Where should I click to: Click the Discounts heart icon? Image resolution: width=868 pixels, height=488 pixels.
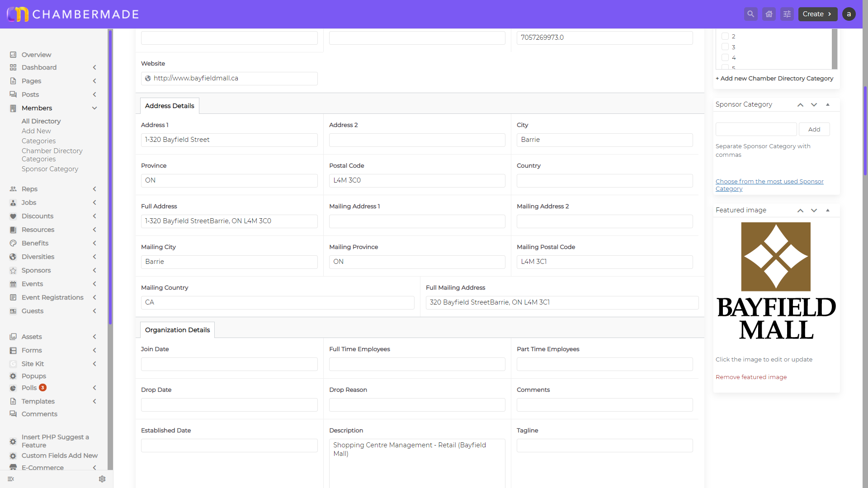[x=13, y=216]
